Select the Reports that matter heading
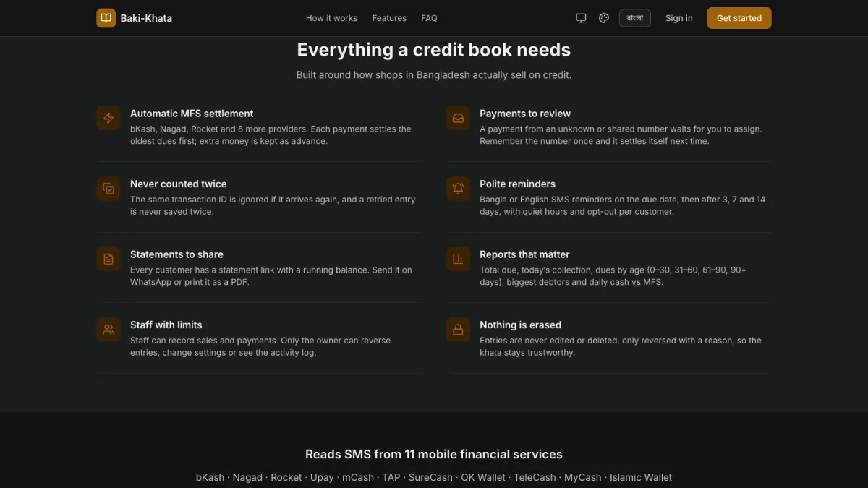 524,254
